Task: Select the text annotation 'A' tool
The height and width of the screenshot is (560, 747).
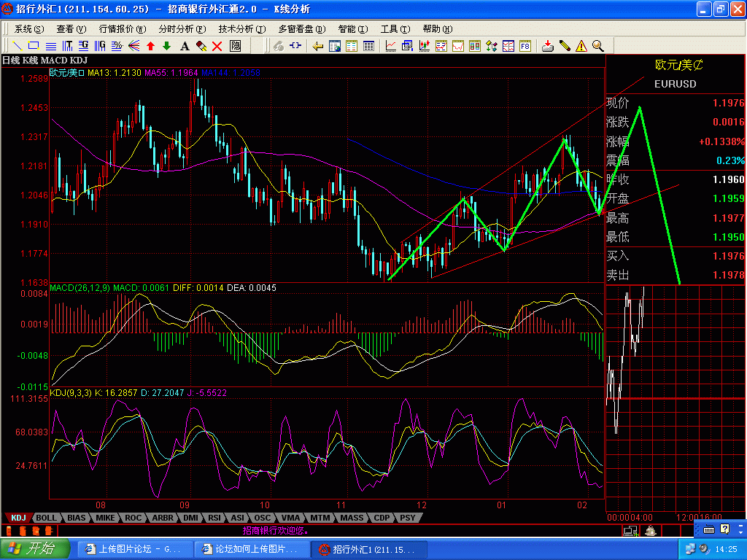Action: point(185,46)
